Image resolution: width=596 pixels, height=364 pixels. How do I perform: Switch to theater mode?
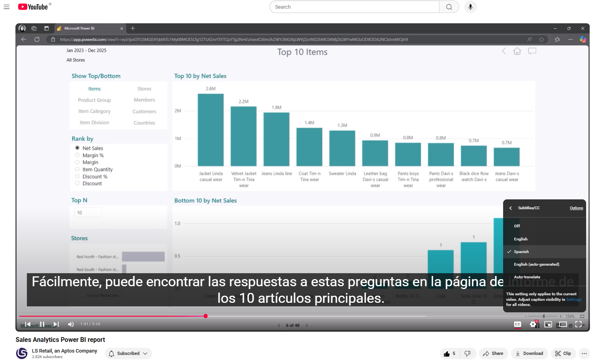tap(563, 325)
